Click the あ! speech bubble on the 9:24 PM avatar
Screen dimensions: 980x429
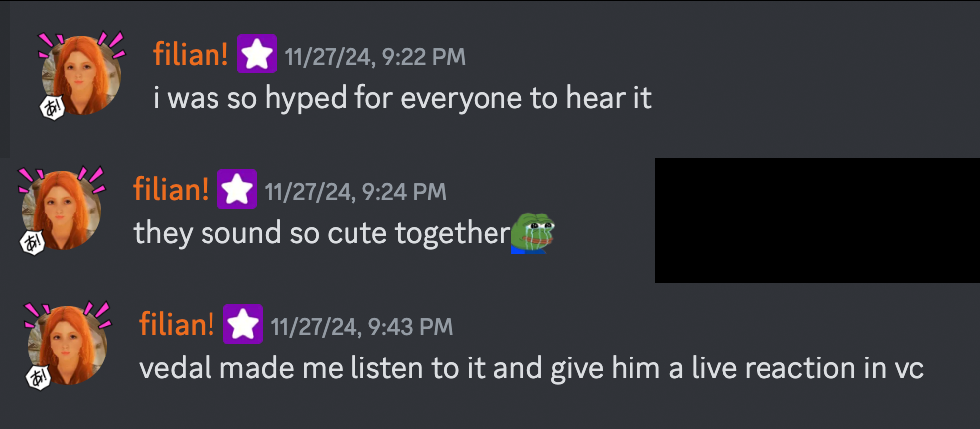(33, 243)
